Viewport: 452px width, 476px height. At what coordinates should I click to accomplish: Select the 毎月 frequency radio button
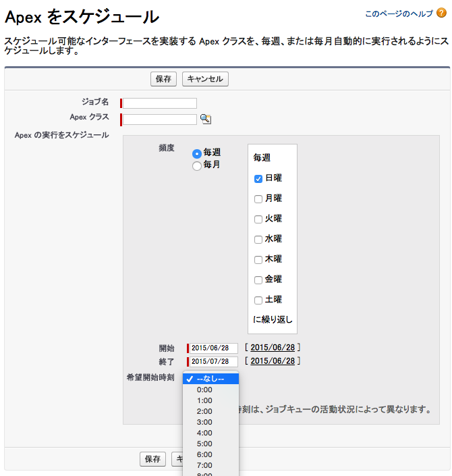(197, 166)
